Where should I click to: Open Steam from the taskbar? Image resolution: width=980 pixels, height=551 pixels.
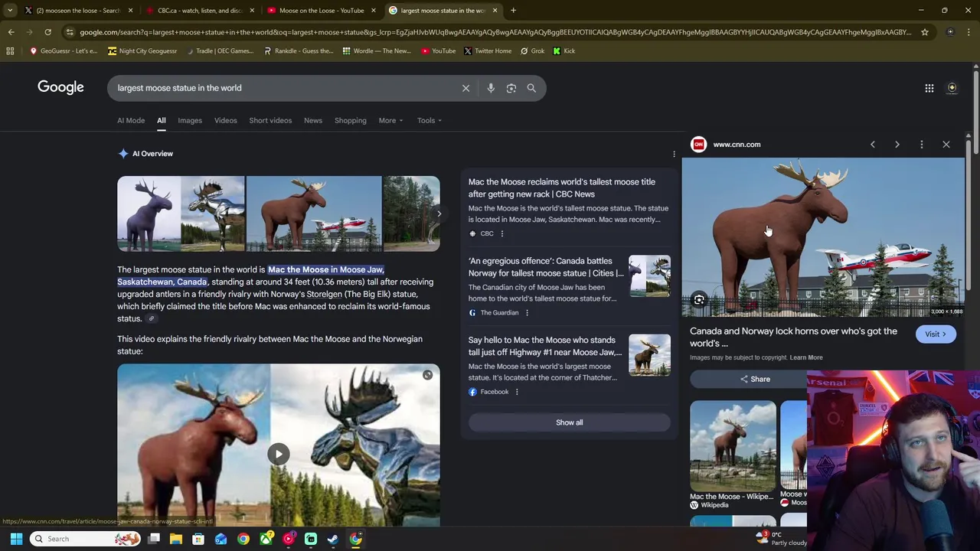333,539
